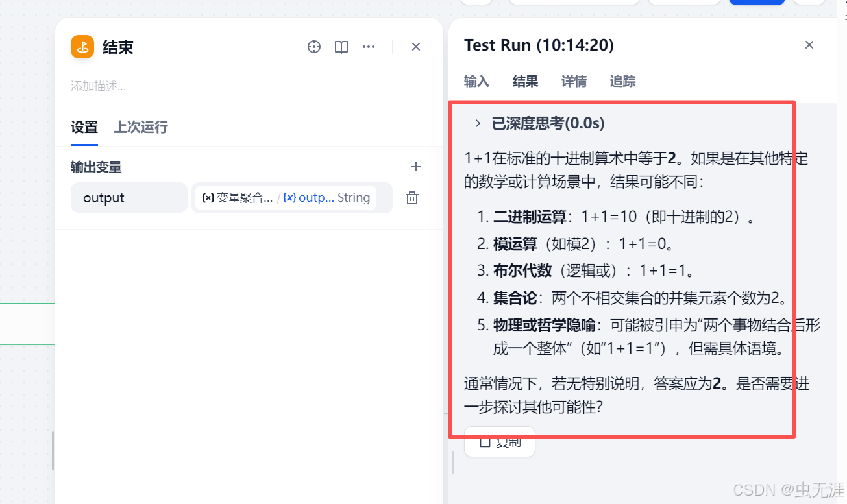This screenshot has height=504, width=847.
Task: Click the copy icon on 复制 button
Action: pyautogui.click(x=484, y=441)
